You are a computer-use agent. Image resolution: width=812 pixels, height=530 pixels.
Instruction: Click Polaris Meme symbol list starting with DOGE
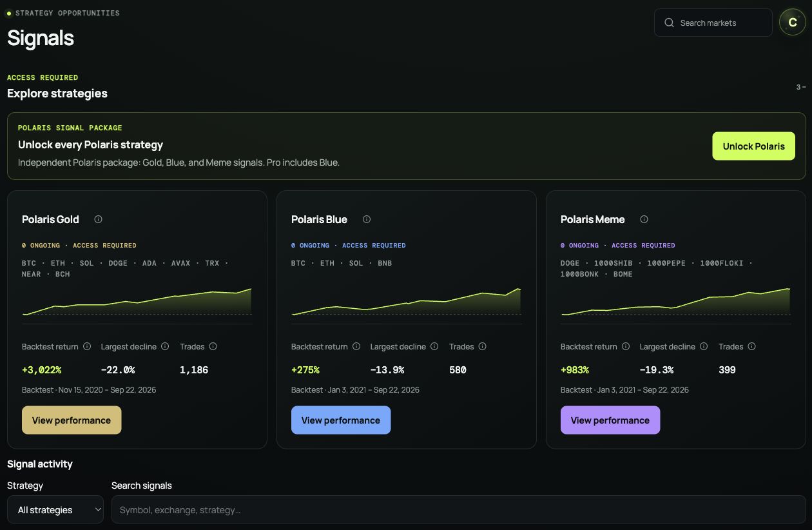pos(656,268)
